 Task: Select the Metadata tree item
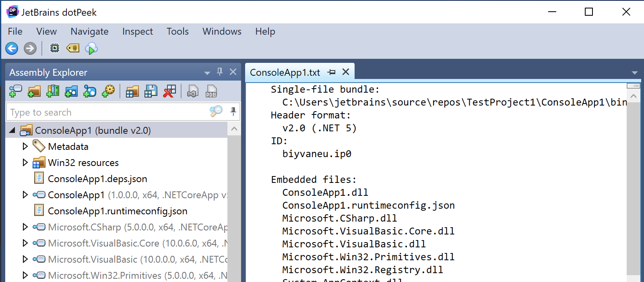click(x=68, y=146)
